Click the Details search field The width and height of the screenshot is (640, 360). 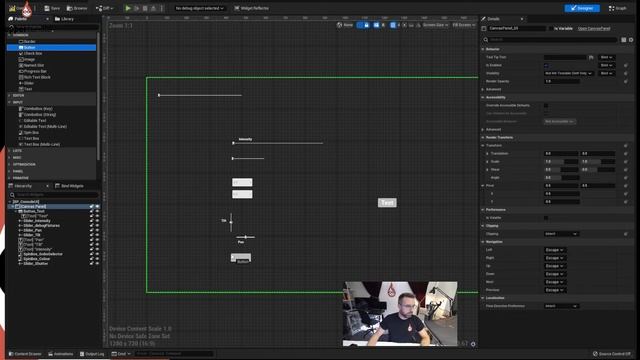click(550, 40)
